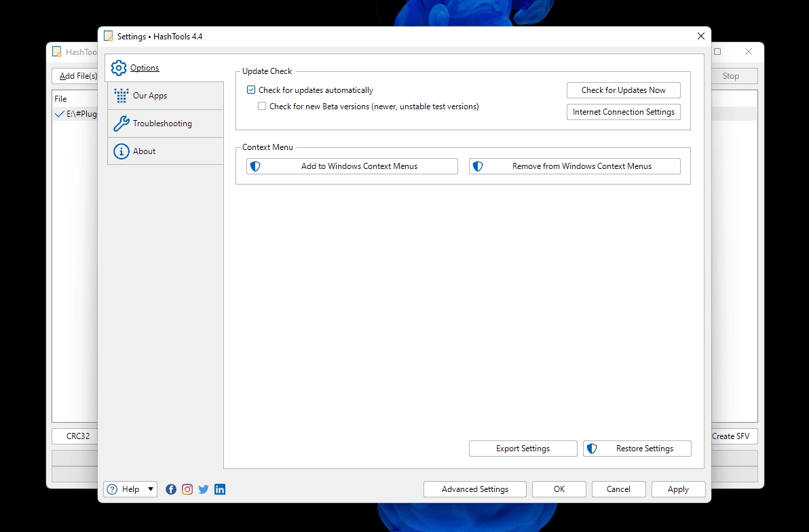Screen dimensions: 809x532
Task: Confirm settings with OK
Action: tap(559, 489)
